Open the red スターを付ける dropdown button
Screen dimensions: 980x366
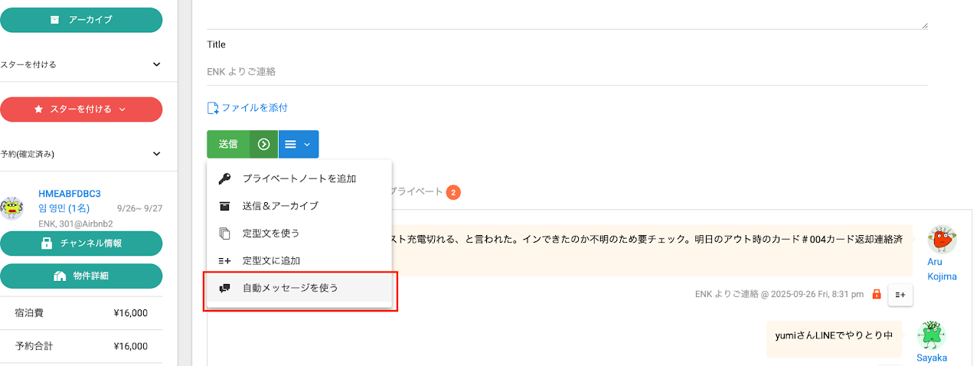[81, 109]
